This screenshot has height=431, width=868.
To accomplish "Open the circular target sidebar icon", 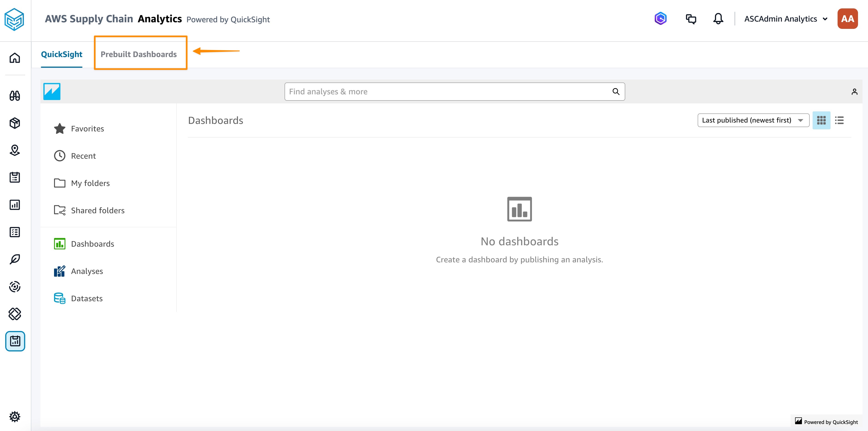I will tap(15, 287).
